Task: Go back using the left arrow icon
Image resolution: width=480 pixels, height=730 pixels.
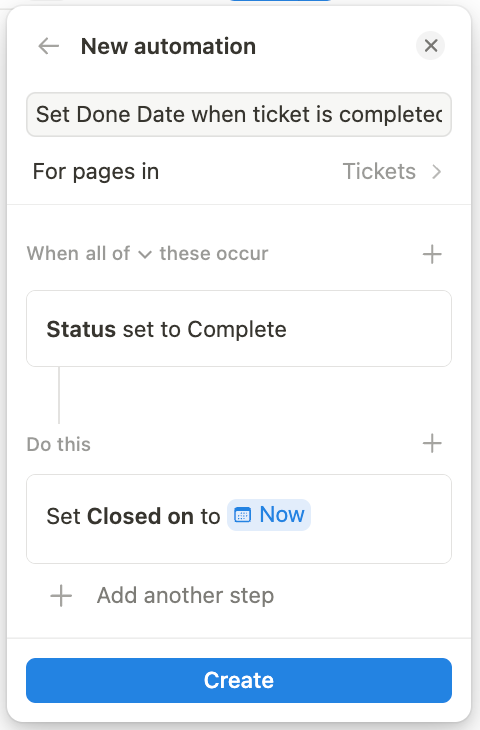Action: 48,46
